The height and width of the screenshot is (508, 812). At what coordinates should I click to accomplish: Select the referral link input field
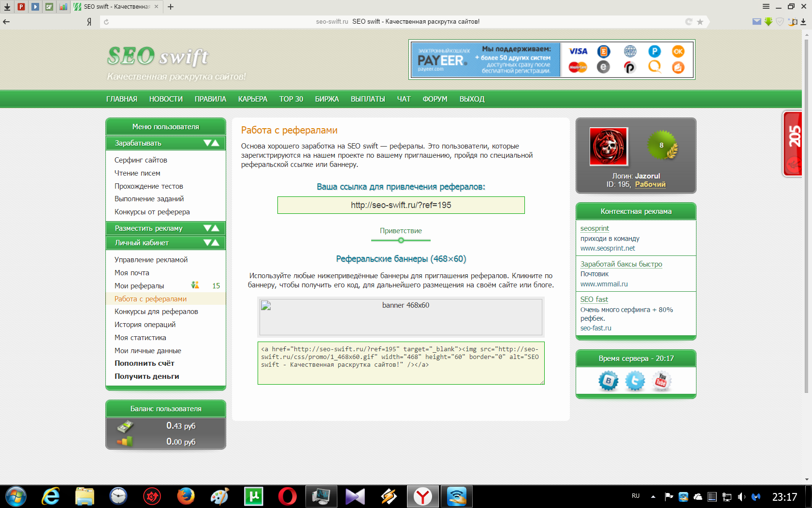pos(401,205)
